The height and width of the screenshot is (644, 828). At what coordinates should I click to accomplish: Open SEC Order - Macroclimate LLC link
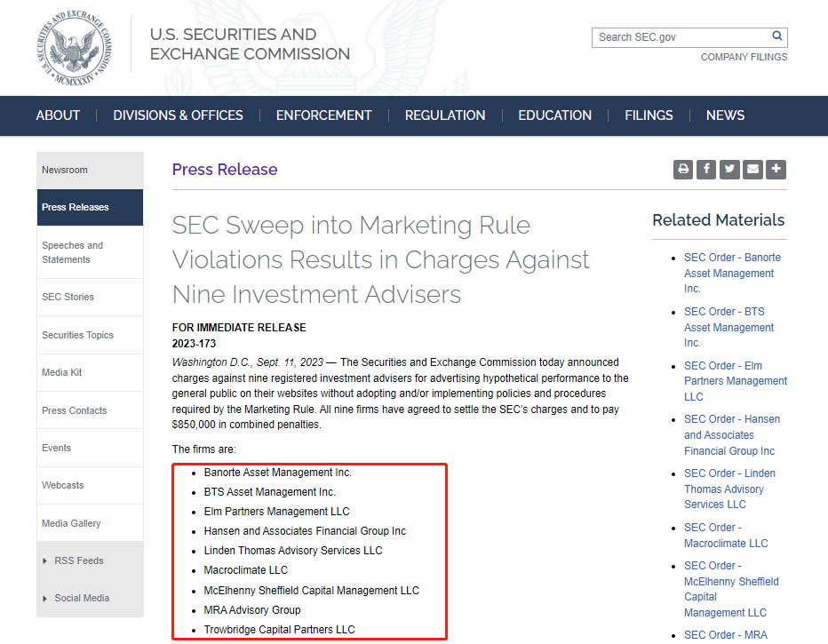pos(725,536)
